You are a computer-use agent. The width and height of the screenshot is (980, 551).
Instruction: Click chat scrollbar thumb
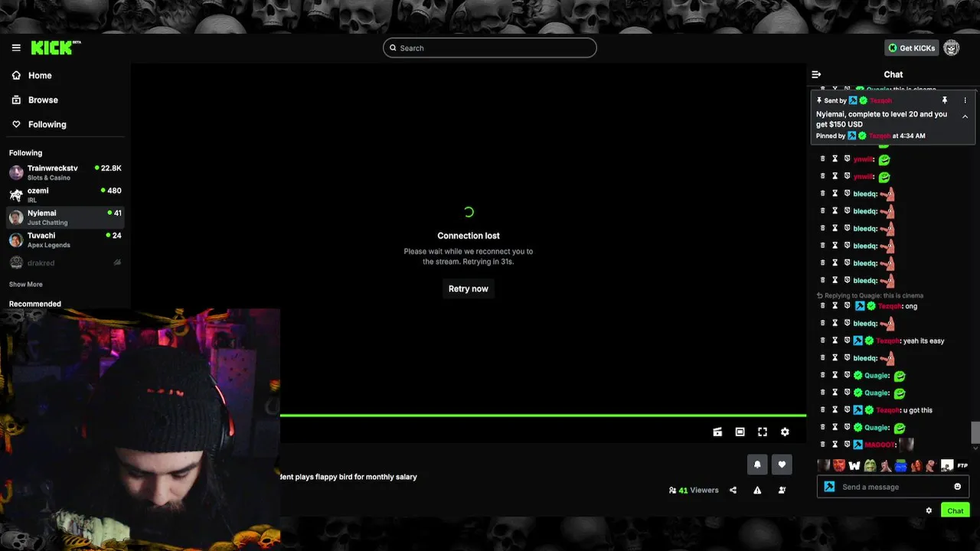pos(975,432)
